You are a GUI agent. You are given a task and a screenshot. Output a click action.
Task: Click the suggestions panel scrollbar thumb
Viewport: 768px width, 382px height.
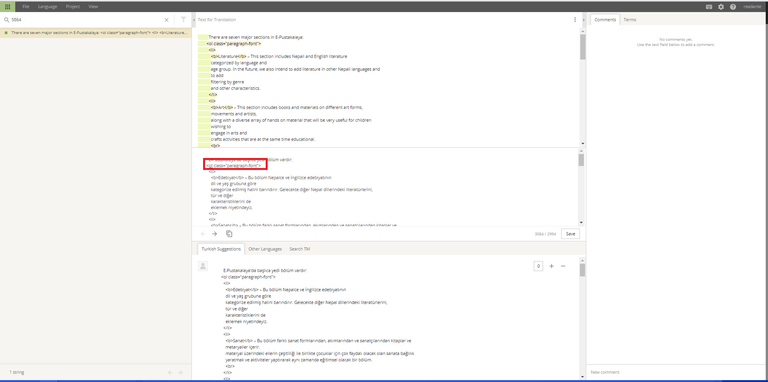pos(582,271)
